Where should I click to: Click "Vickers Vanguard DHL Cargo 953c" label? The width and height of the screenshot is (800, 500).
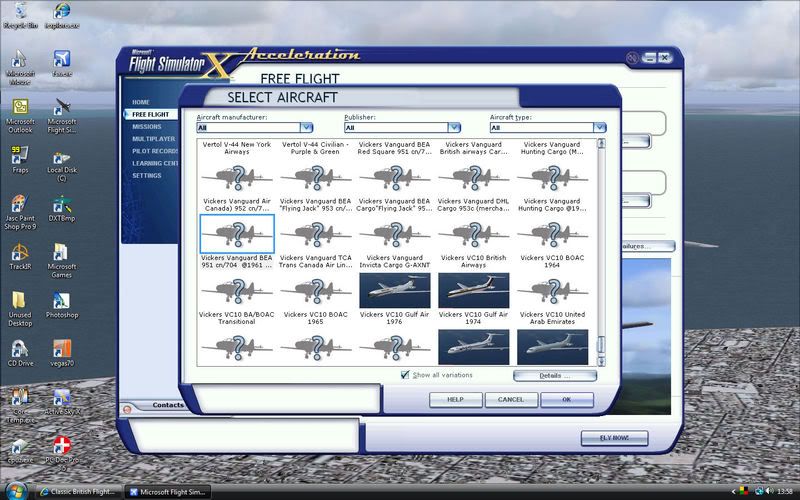pos(473,205)
